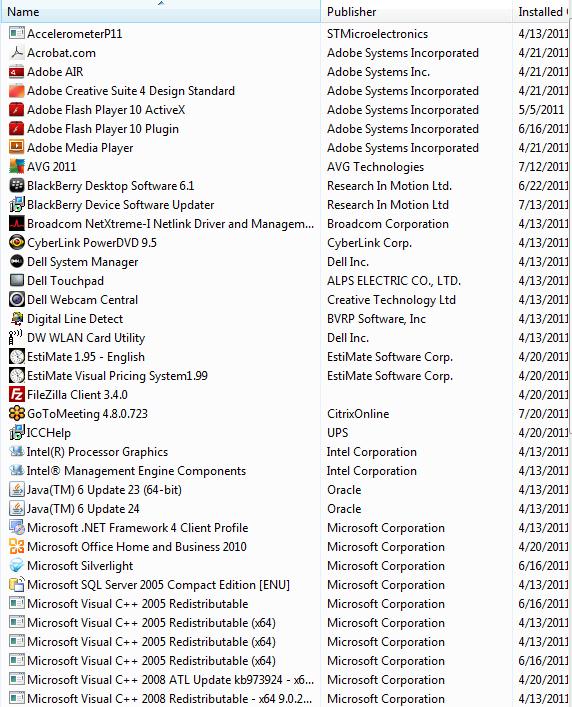Click Adobe Creative Suite 4 icon
Screen dimensions: 572x707
[17, 91]
